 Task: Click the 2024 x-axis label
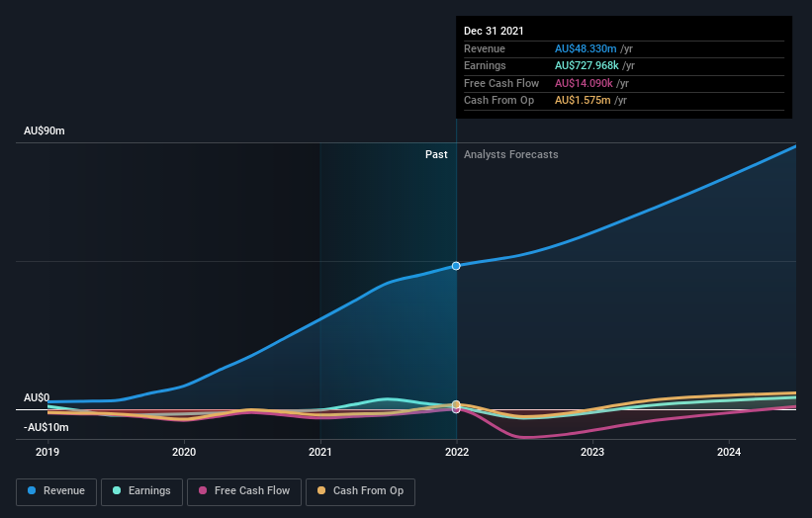(729, 453)
